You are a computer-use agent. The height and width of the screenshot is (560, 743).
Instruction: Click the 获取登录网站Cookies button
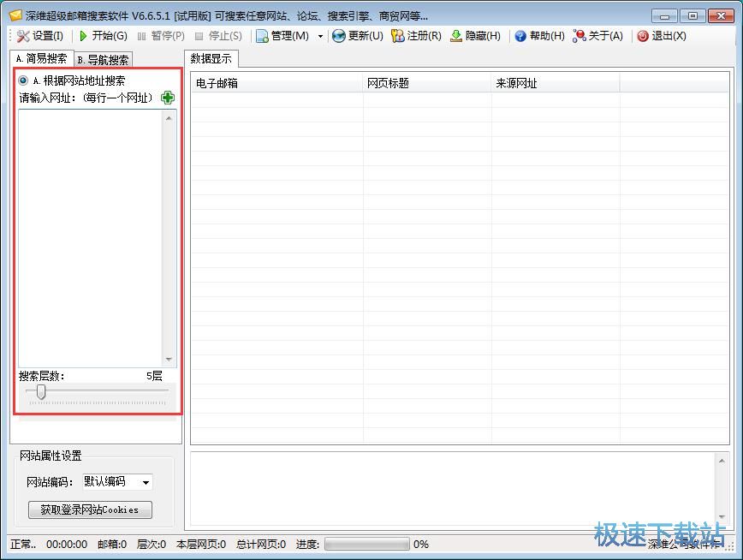point(90,509)
